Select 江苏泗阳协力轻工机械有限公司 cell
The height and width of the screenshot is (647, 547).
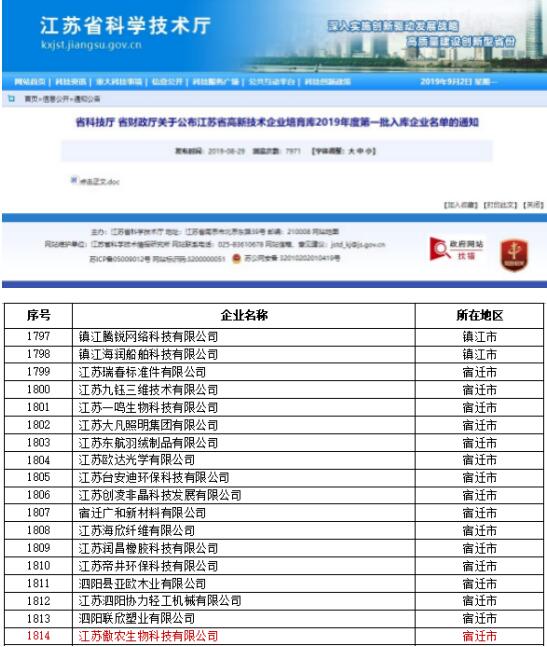pos(244,601)
